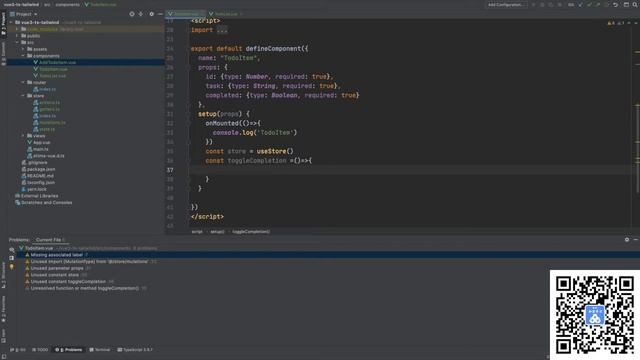The height and width of the screenshot is (360, 640).
Task: Open App.vue file
Action: point(39,142)
